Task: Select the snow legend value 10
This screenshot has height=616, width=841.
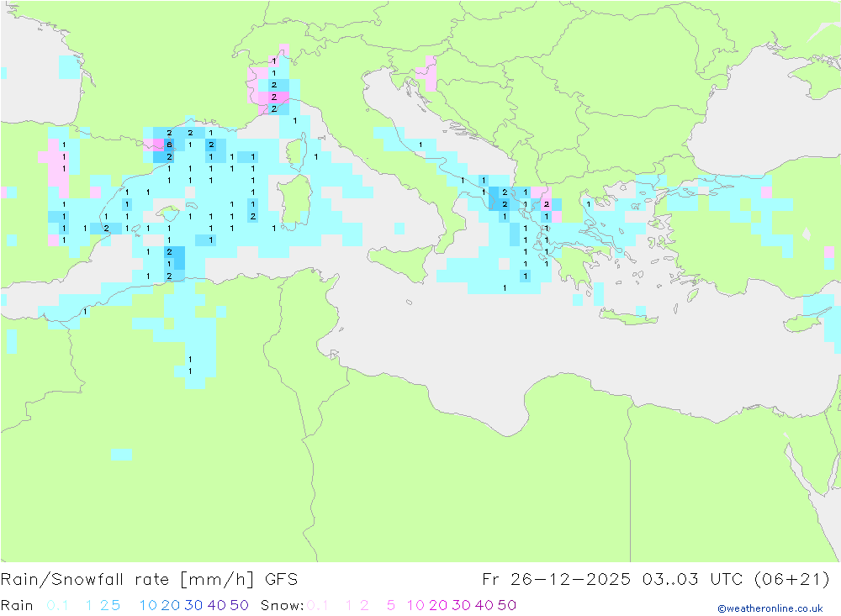Action: (415, 605)
